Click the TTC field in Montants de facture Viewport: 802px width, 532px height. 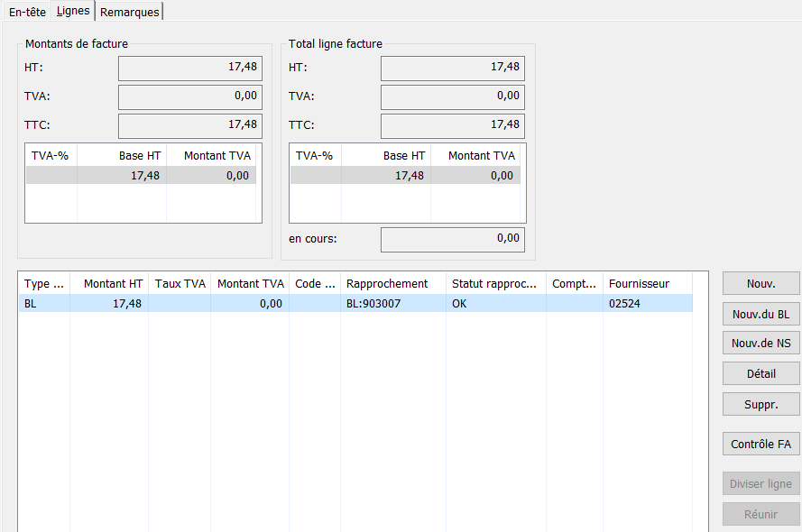pos(190,125)
